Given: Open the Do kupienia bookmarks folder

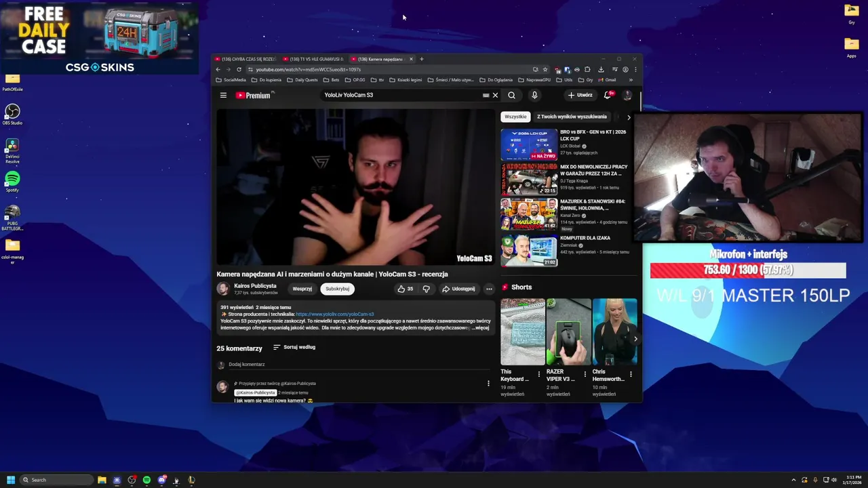Looking at the screenshot, I should tap(266, 80).
